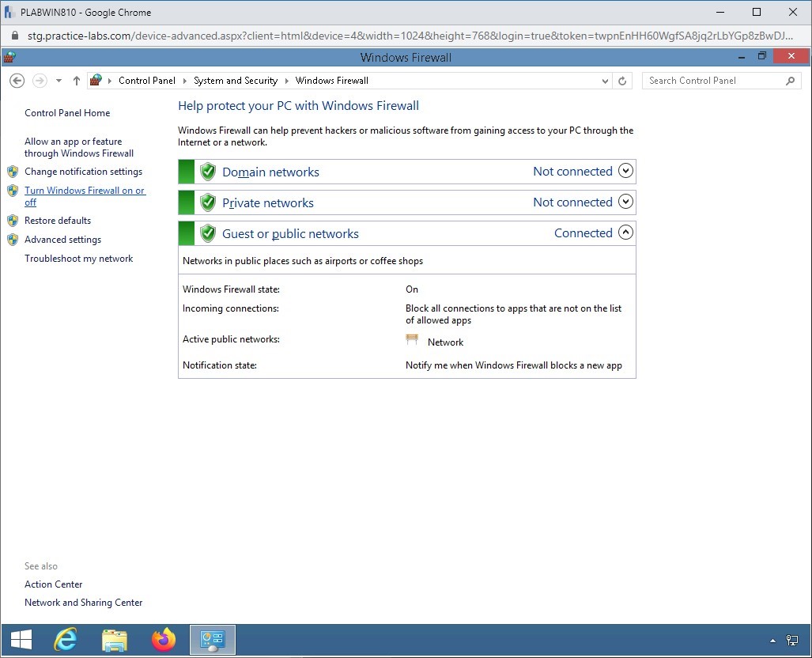The image size is (812, 658).
Task: Click the Up one level arrow
Action: click(77, 81)
